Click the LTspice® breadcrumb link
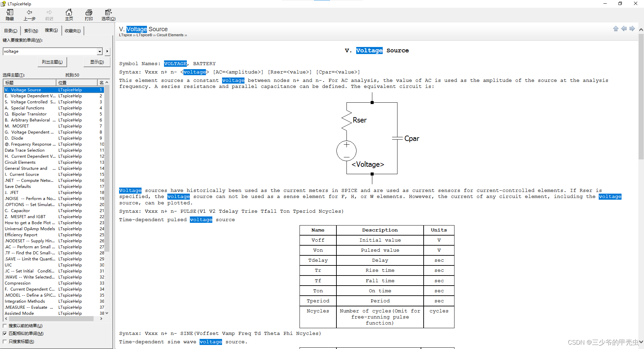 [x=144, y=35]
